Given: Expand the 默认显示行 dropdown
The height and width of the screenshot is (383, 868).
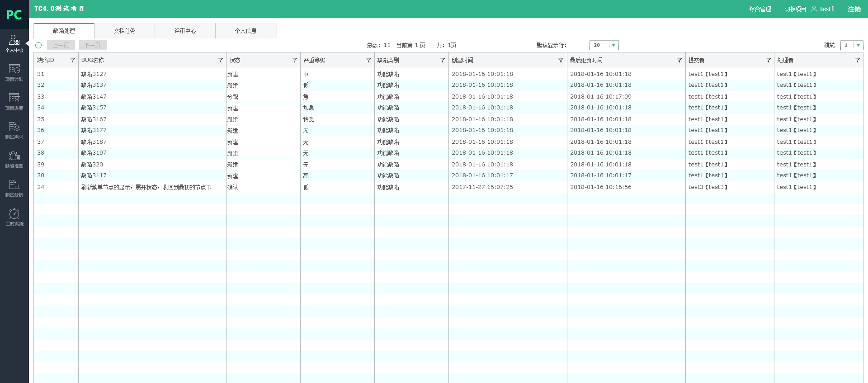Looking at the screenshot, I should pyautogui.click(x=613, y=45).
